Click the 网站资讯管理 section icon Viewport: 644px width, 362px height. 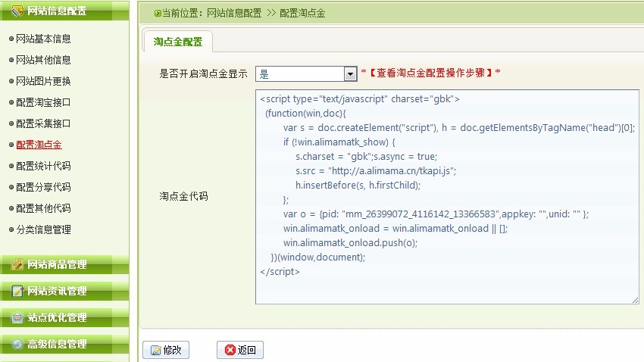(x=17, y=291)
